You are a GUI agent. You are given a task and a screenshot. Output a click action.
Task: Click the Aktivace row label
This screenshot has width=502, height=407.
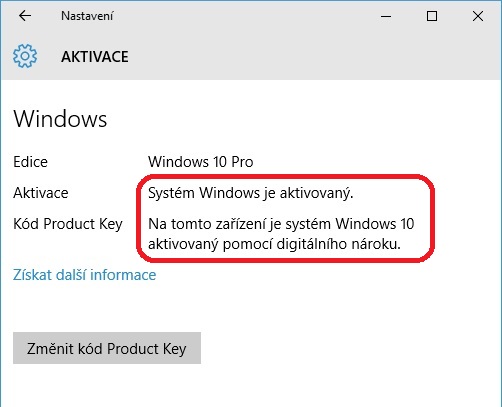[41, 193]
